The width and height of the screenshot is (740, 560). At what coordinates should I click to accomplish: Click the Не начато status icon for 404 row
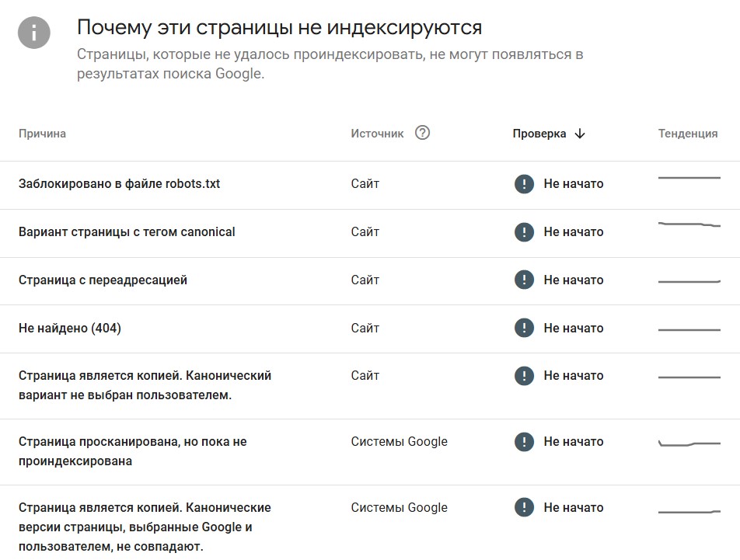pos(524,328)
